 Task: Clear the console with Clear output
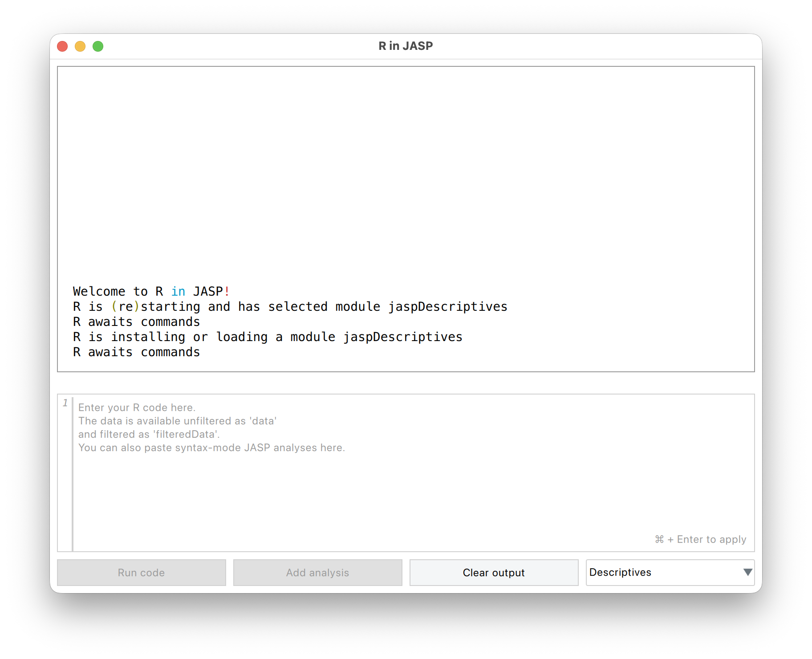click(494, 573)
